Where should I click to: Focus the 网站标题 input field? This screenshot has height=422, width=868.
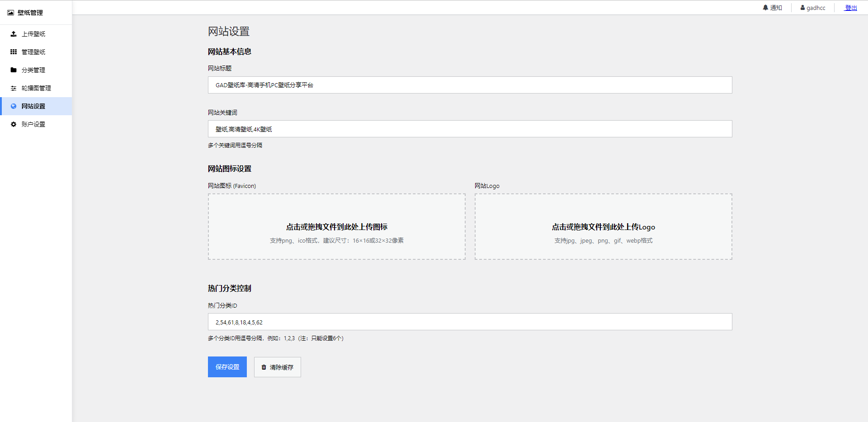point(470,85)
